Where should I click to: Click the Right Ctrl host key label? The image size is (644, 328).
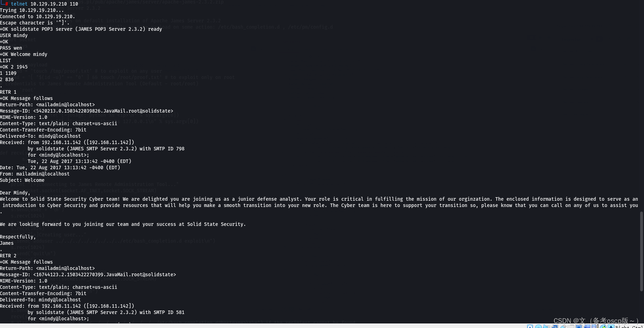[629, 327]
